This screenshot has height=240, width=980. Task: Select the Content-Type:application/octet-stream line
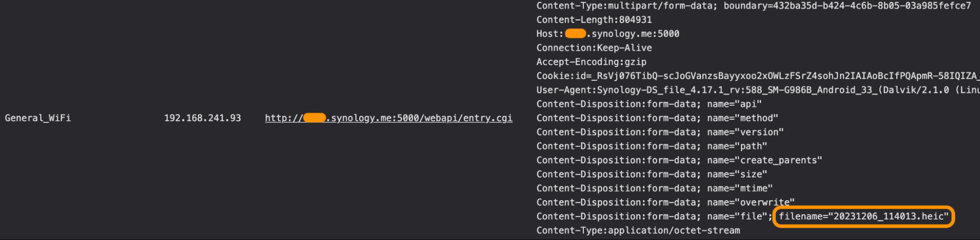coord(638,231)
